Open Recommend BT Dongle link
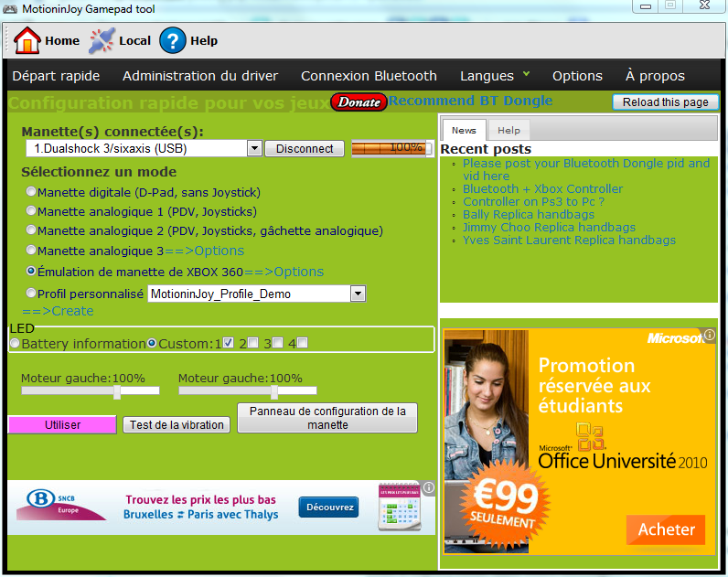 click(470, 101)
